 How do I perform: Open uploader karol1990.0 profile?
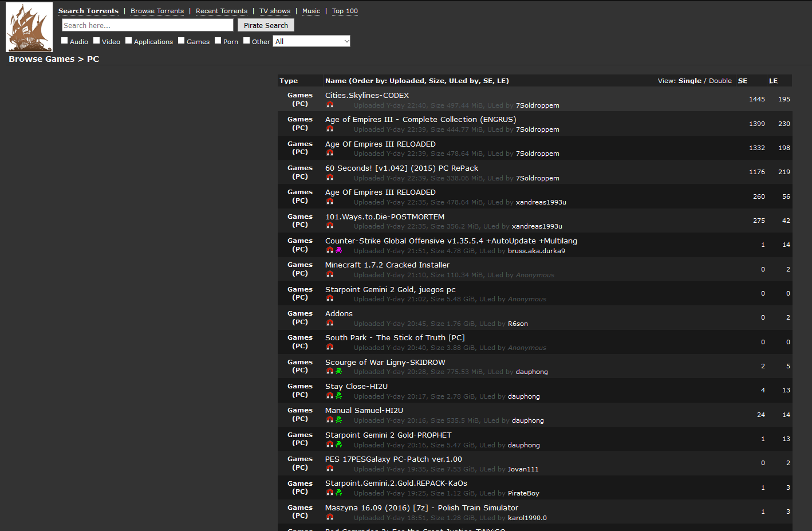point(527,518)
